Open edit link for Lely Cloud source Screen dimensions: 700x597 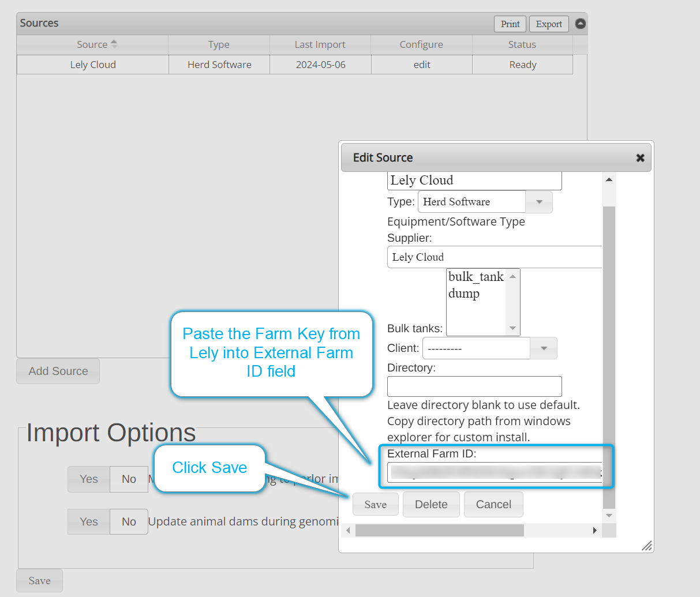422,65
